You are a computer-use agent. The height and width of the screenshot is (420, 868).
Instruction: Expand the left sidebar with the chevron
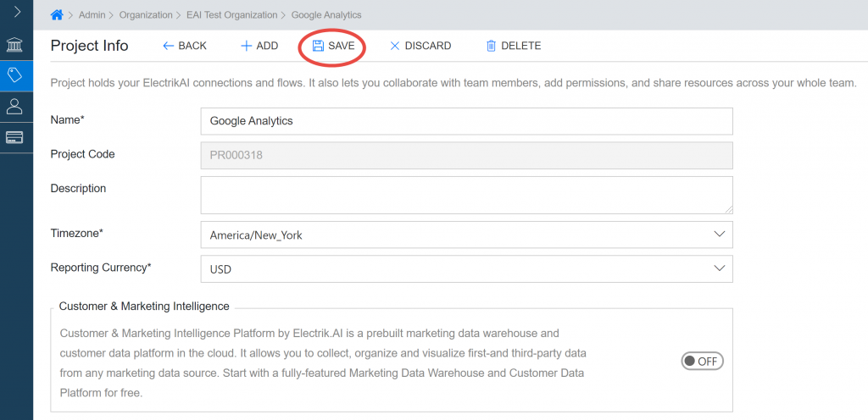pos(17,12)
